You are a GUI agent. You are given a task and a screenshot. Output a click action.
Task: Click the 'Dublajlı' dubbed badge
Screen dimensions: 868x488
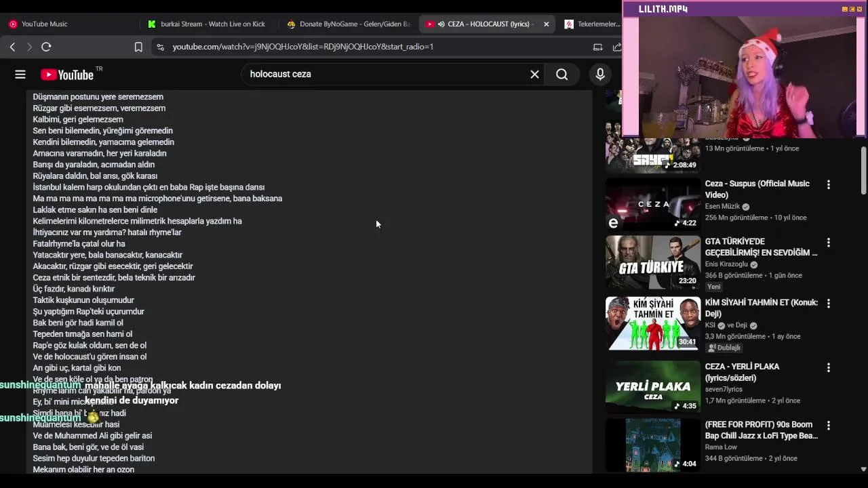(724, 348)
